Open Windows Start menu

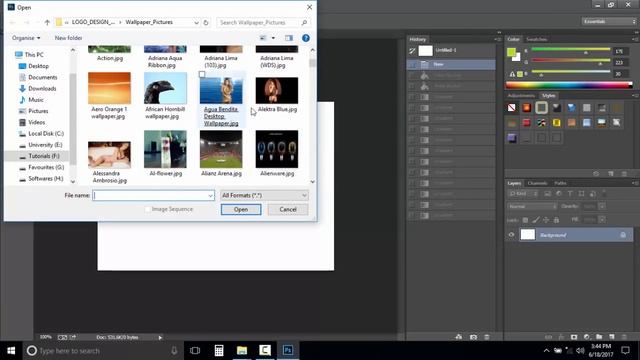click(11, 350)
